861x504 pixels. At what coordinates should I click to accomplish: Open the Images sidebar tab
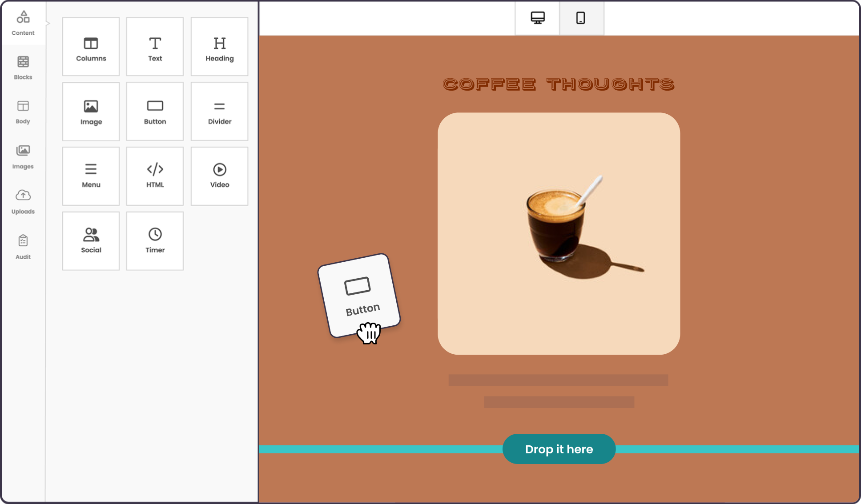tap(23, 157)
